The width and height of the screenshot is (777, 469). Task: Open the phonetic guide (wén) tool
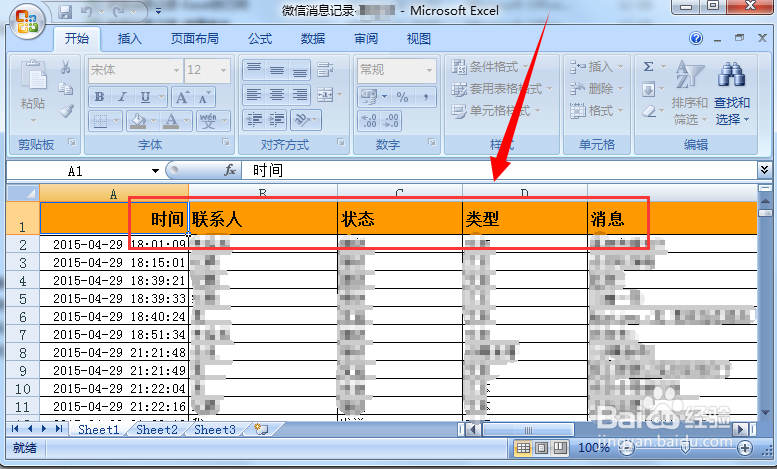208,121
